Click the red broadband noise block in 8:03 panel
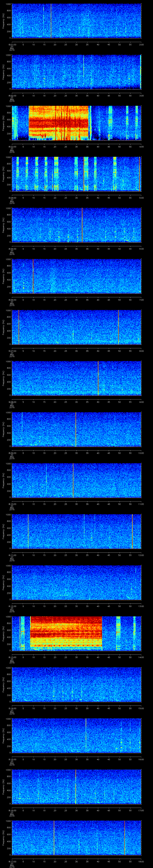 point(59,123)
